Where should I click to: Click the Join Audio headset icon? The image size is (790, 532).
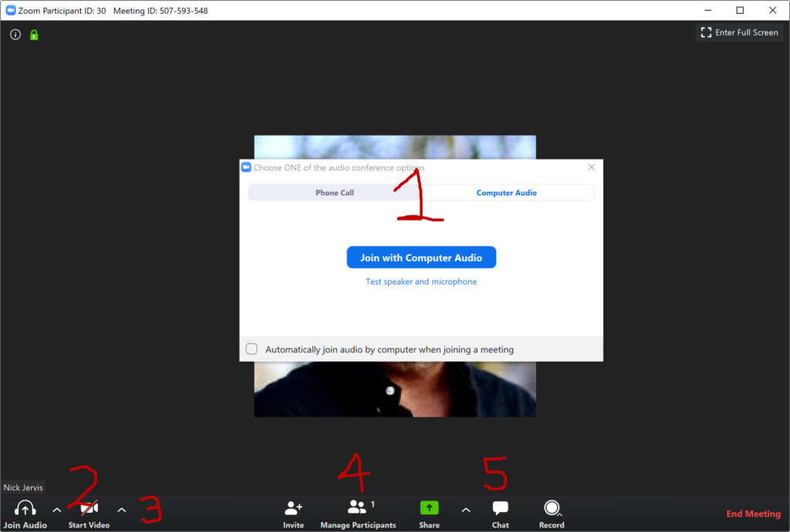[25, 508]
